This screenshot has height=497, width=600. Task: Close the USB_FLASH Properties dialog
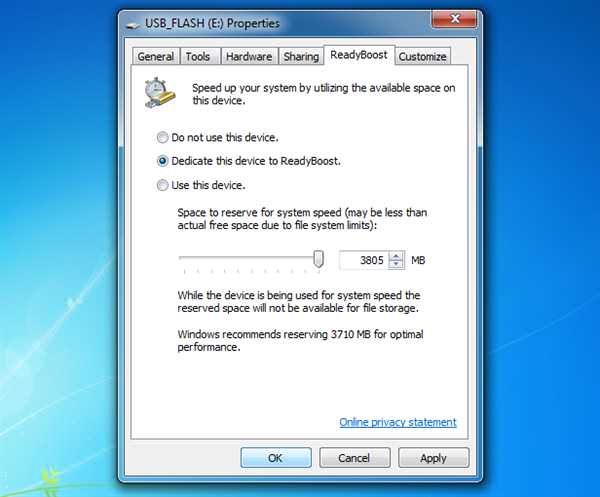(x=454, y=19)
